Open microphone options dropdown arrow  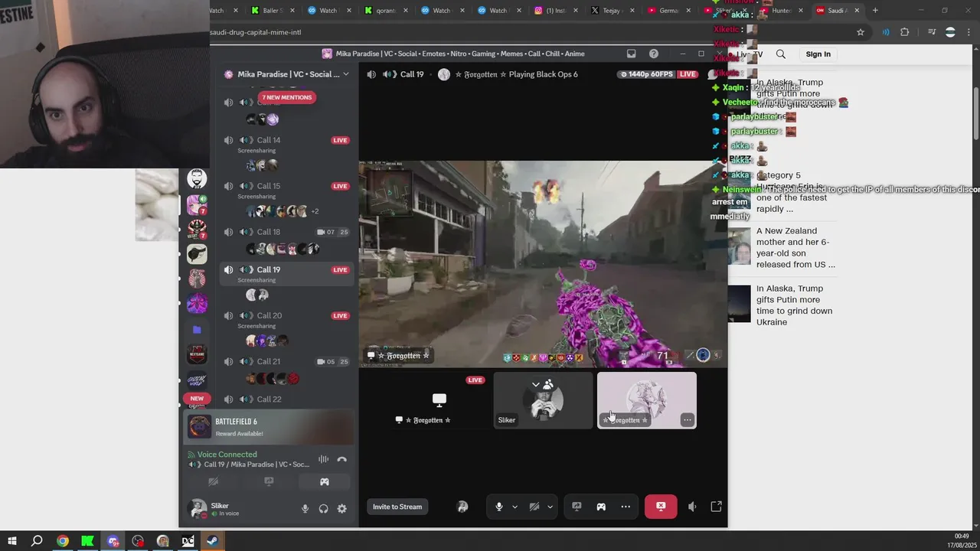(514, 507)
